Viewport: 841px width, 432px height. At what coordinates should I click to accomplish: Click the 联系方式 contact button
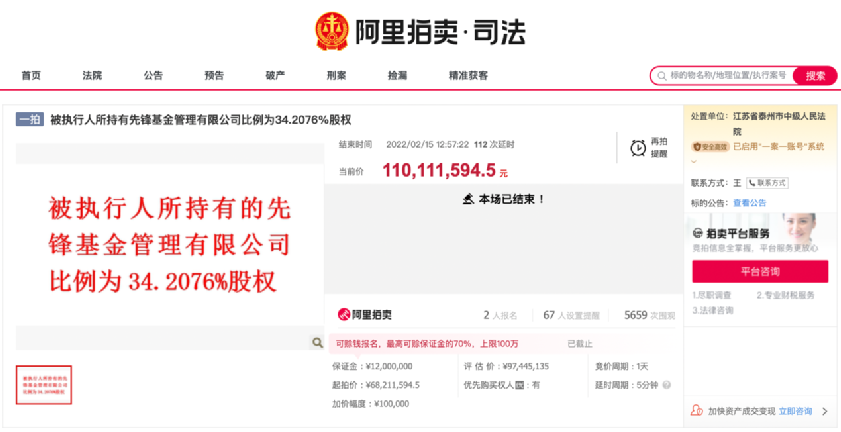(767, 183)
